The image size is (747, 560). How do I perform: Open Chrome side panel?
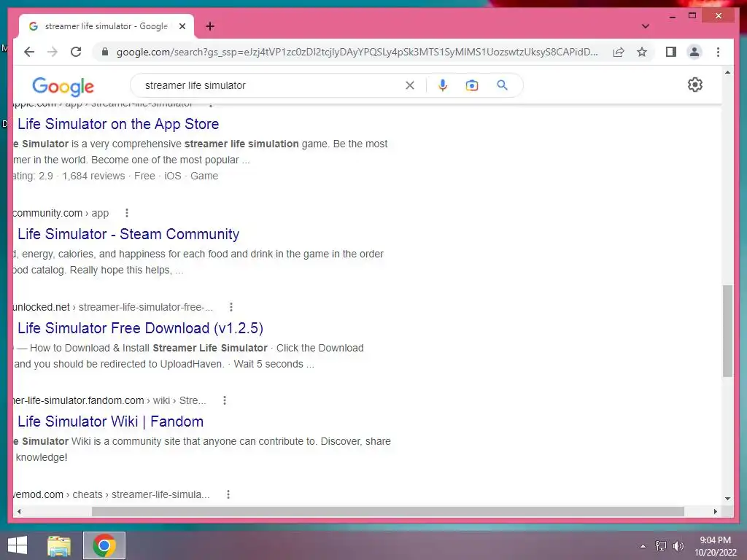[x=671, y=52]
